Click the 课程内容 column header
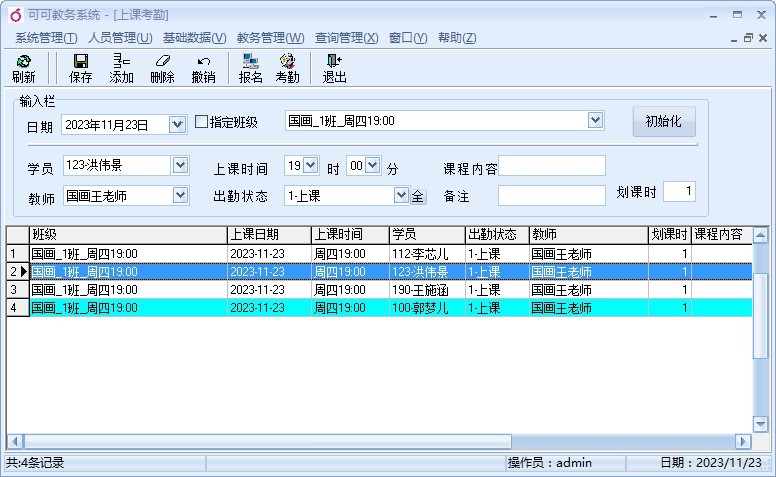776x477 pixels. click(722, 235)
